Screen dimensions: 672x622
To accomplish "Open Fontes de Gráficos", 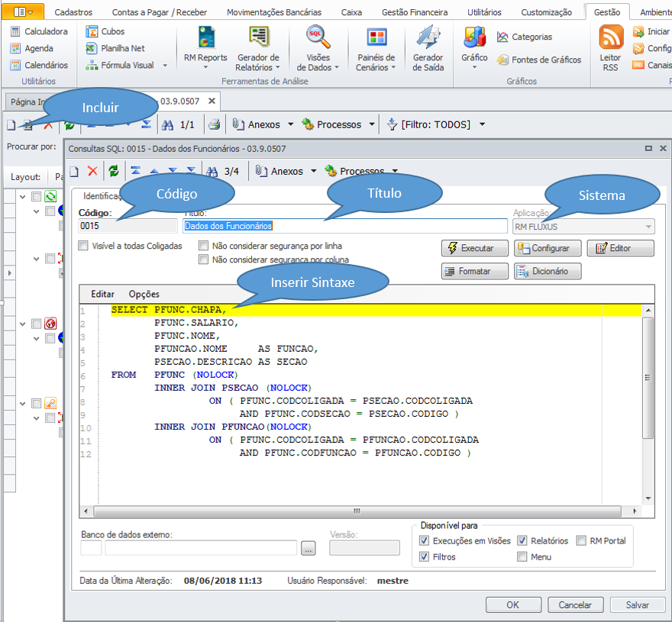I will [539, 60].
